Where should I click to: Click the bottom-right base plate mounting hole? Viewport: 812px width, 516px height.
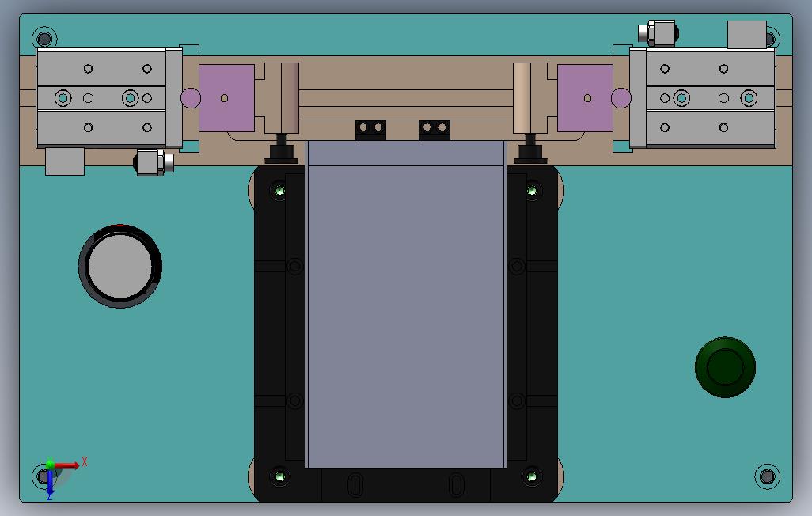(x=768, y=476)
